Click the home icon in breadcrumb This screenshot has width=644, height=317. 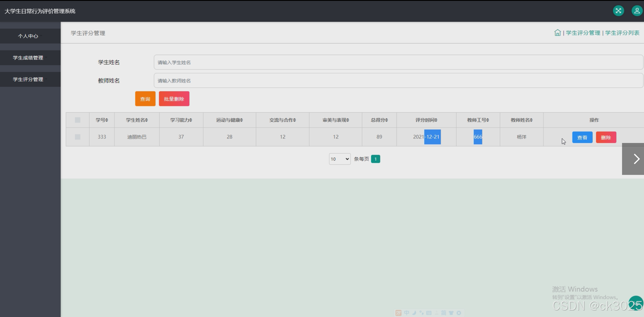tap(557, 33)
